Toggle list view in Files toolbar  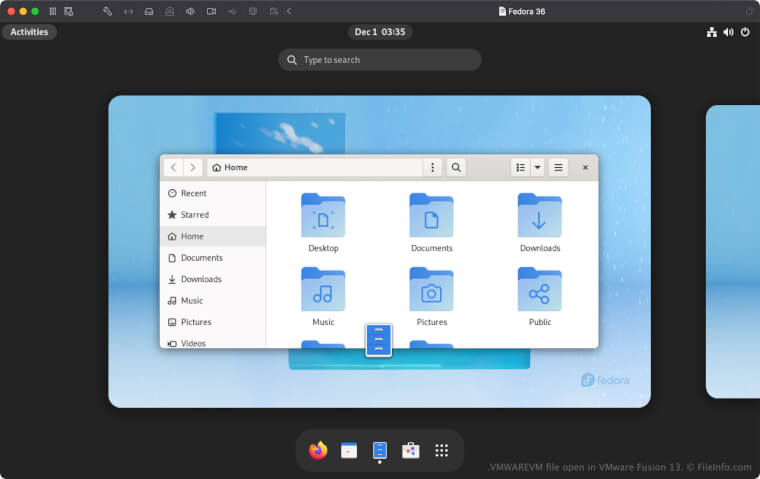click(521, 168)
